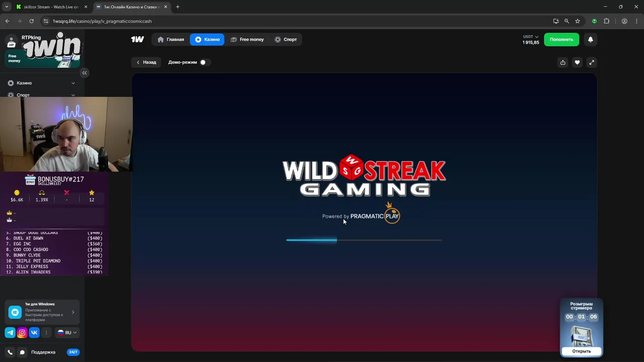This screenshot has height=362, width=644.
Task: Open the green browser extension icon
Action: [x=594, y=21]
